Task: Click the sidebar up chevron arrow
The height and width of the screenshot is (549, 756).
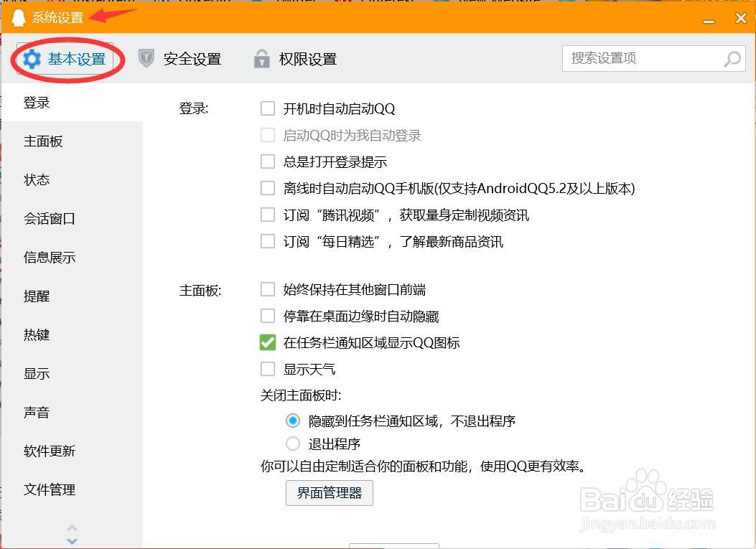Action: (x=73, y=527)
